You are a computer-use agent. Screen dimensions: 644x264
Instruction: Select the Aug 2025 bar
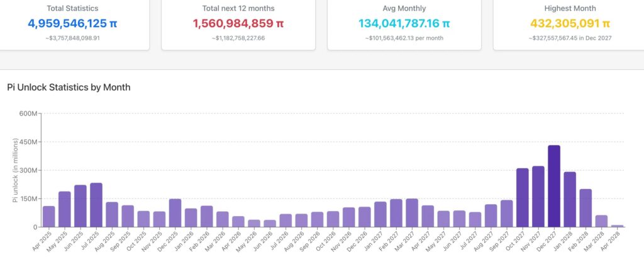[112, 215]
